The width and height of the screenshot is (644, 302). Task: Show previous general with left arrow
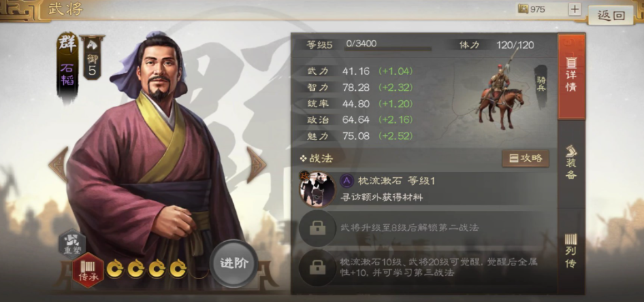[x=58, y=164]
